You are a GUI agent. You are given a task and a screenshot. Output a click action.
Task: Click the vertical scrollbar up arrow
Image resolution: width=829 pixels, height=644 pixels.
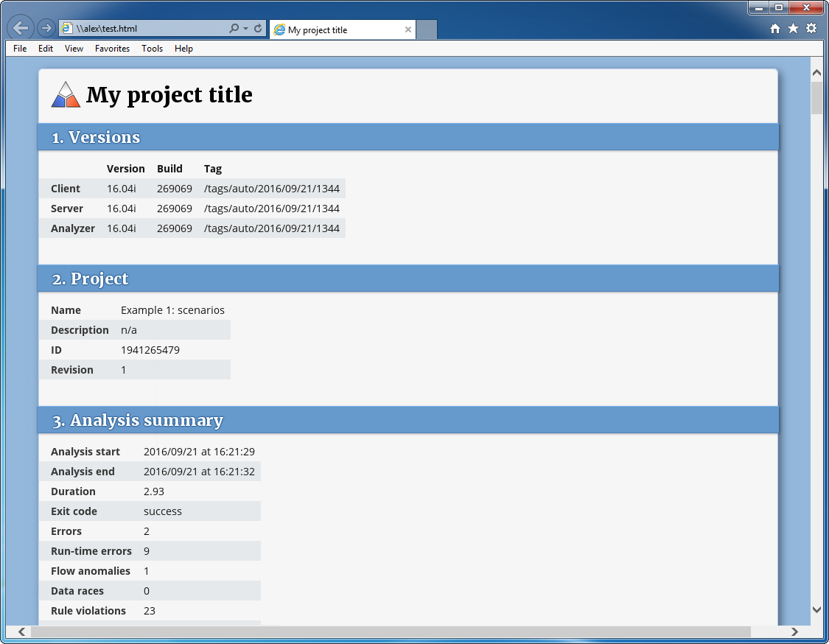point(816,72)
